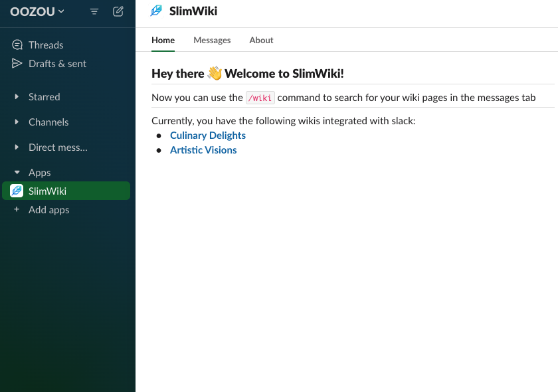Image resolution: width=558 pixels, height=392 pixels.
Task: Open the OOZOU workspace dropdown menu
Action: [x=37, y=11]
